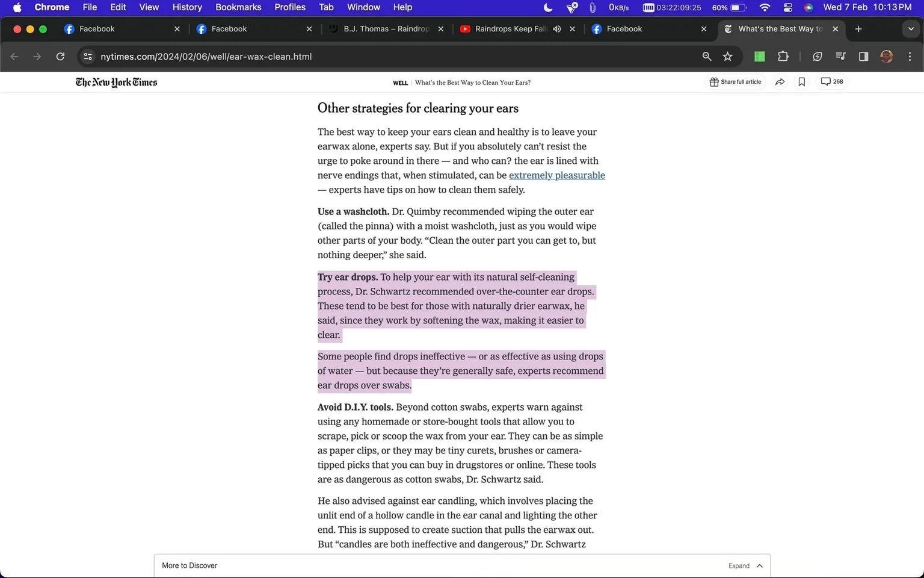Toggle the Chrome side panel
This screenshot has height=578, width=924.
tap(863, 57)
